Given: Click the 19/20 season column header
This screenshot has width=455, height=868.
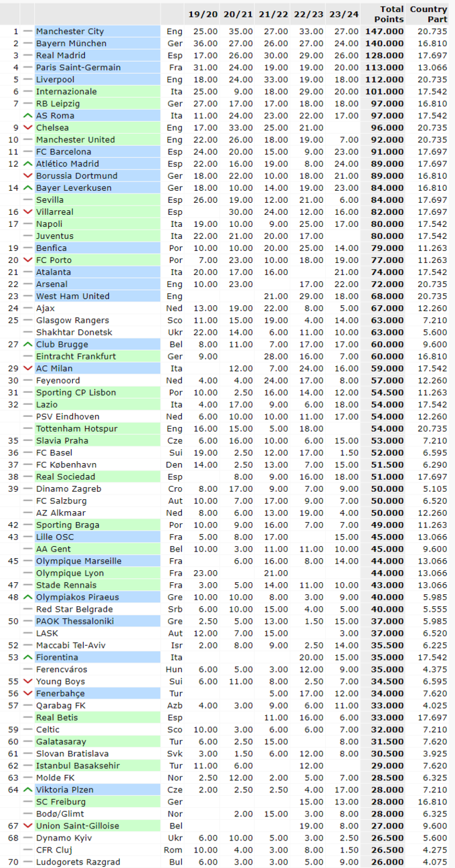Looking at the screenshot, I should (x=202, y=14).
